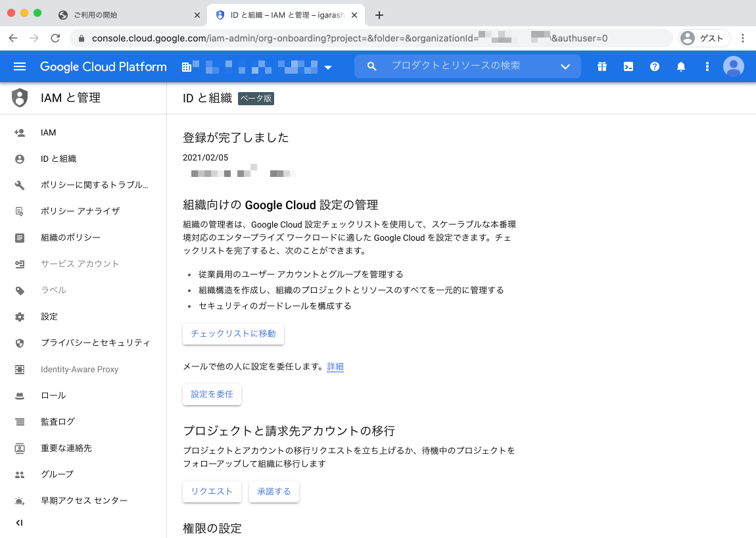Click the wrench troubleshooting icon

point(20,185)
